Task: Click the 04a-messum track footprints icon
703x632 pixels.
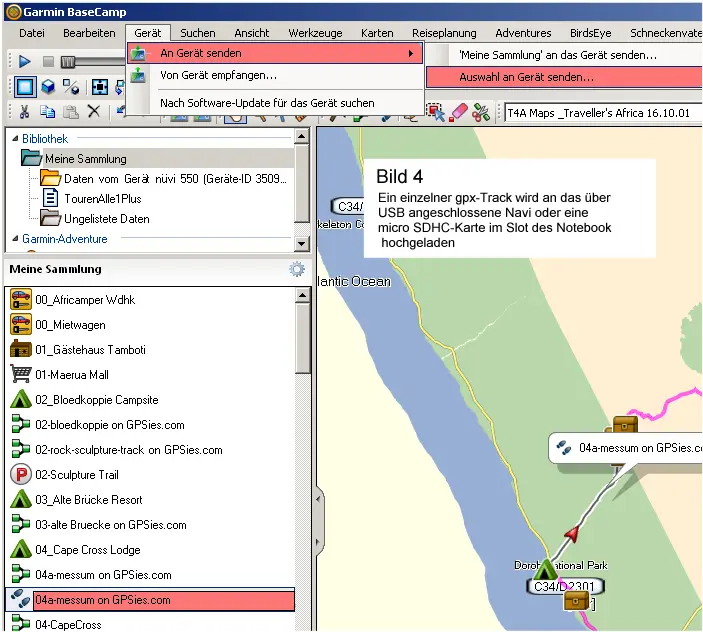Action: (20, 600)
